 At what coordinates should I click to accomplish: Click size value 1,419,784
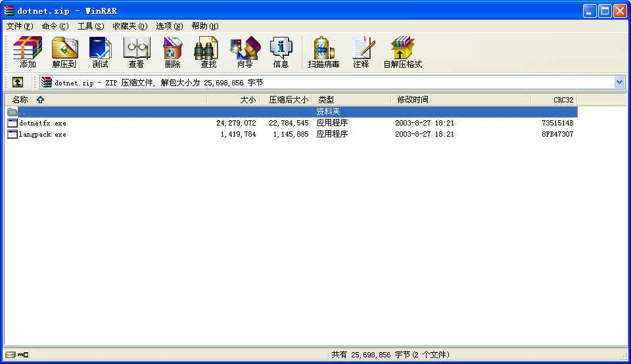pyautogui.click(x=238, y=134)
